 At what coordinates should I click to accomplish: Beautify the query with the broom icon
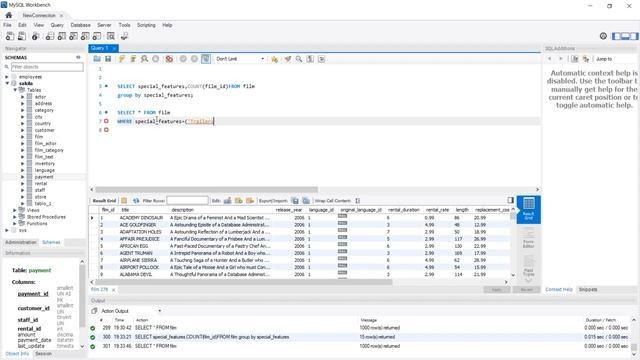click(288, 59)
